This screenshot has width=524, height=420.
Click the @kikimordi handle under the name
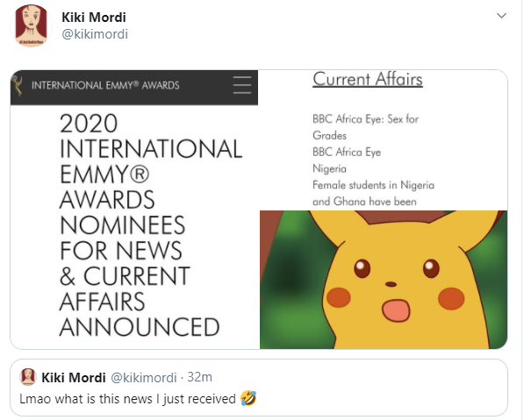pos(95,34)
